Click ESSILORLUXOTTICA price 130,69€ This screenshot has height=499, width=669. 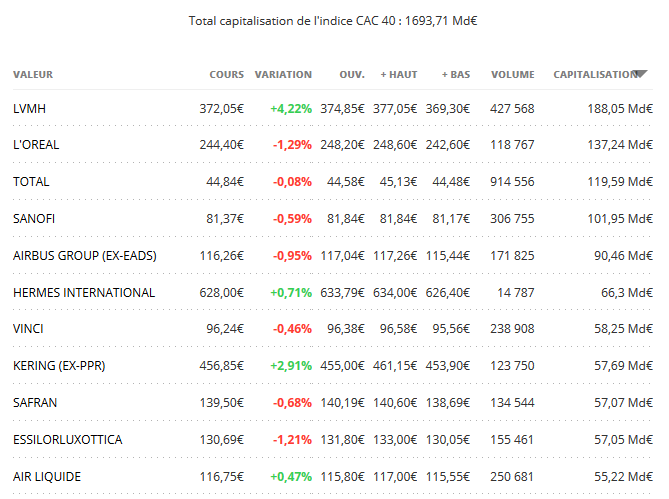[221, 440]
